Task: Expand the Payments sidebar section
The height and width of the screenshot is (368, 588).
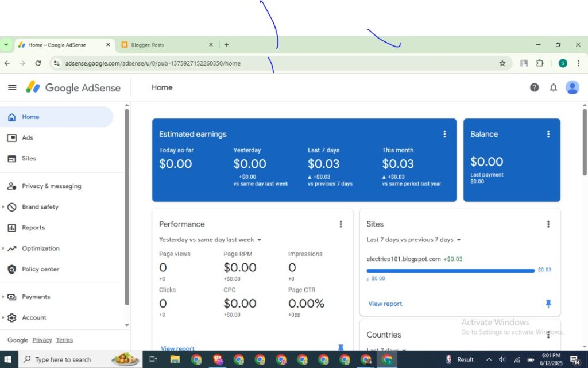Action: [x=36, y=297]
